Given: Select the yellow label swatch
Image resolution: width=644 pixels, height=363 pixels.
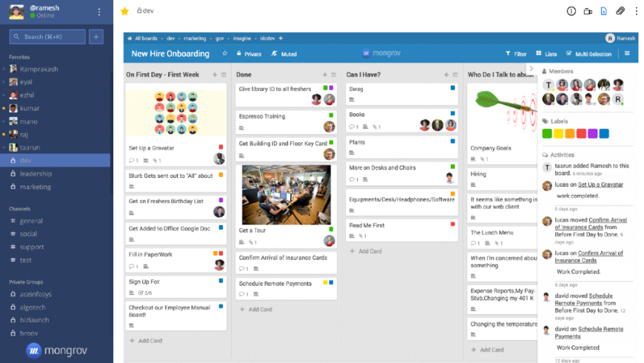Looking at the screenshot, I should [558, 133].
